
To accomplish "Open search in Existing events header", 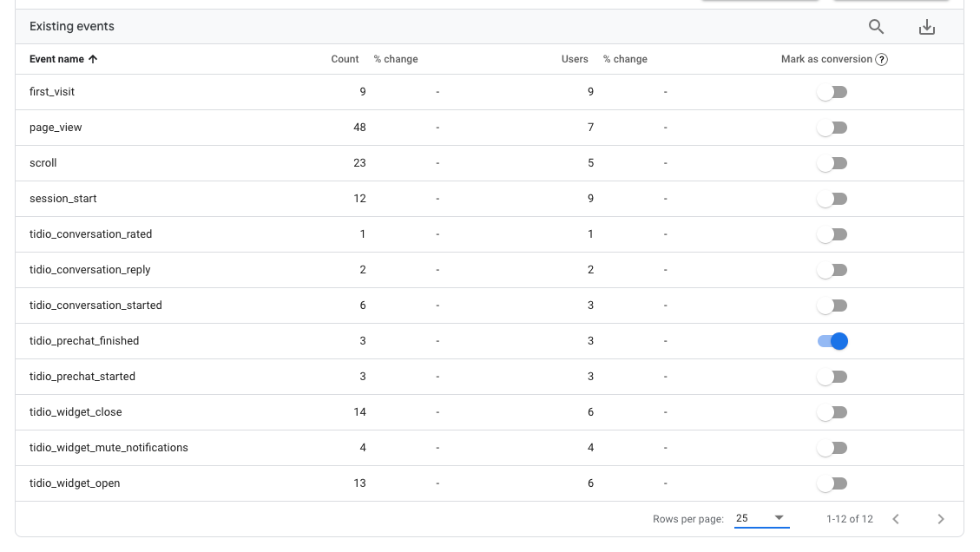I will [x=876, y=26].
